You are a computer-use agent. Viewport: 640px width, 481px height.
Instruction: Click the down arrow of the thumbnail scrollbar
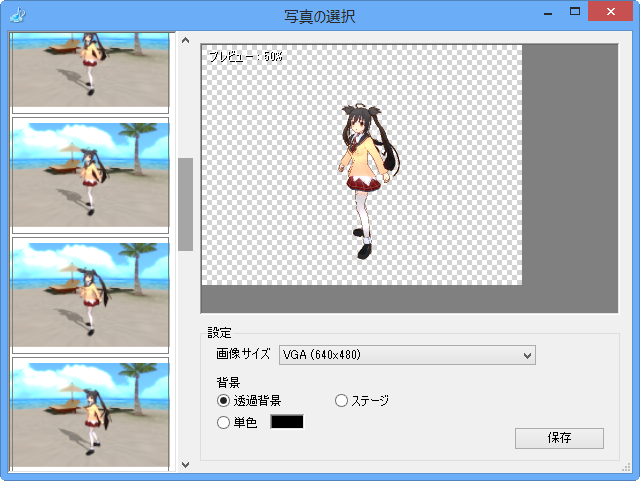tap(185, 464)
